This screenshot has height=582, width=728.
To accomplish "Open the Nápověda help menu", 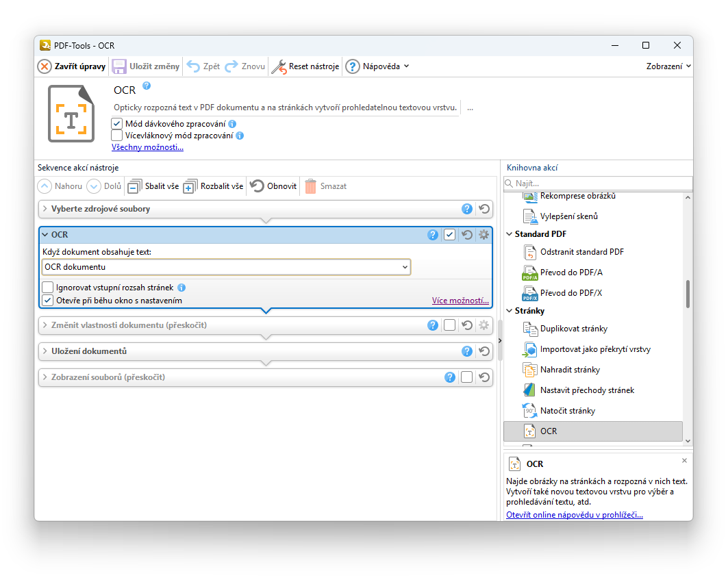I will click(377, 66).
